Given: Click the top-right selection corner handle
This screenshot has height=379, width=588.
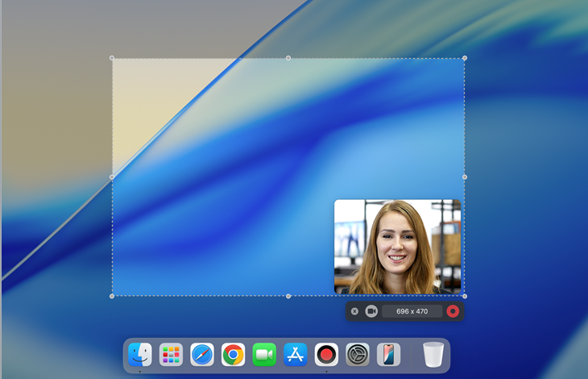Looking at the screenshot, I should click(x=465, y=58).
